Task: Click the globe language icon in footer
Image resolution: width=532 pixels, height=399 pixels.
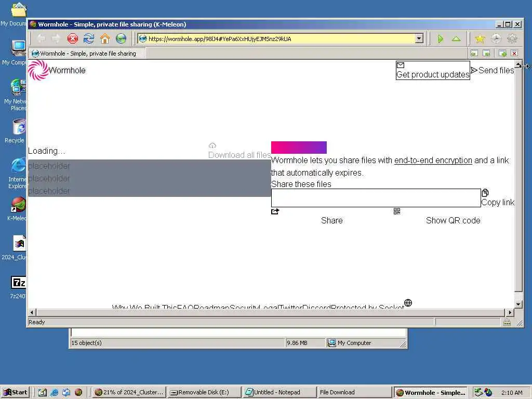Action: [x=408, y=303]
